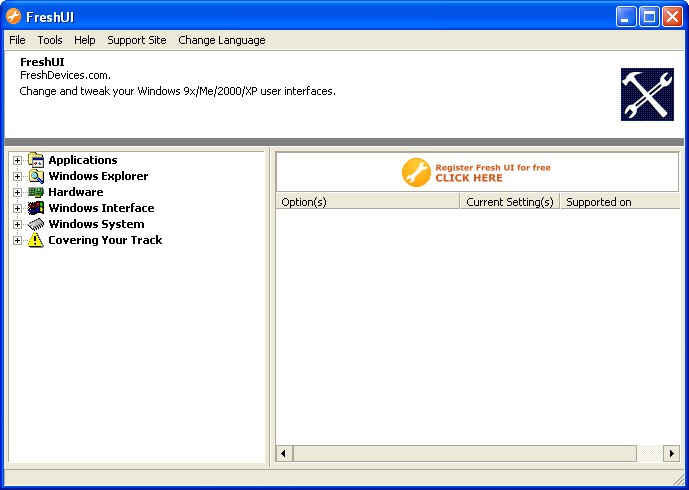689x490 pixels.
Task: Open the Change Language menu
Action: tap(221, 40)
